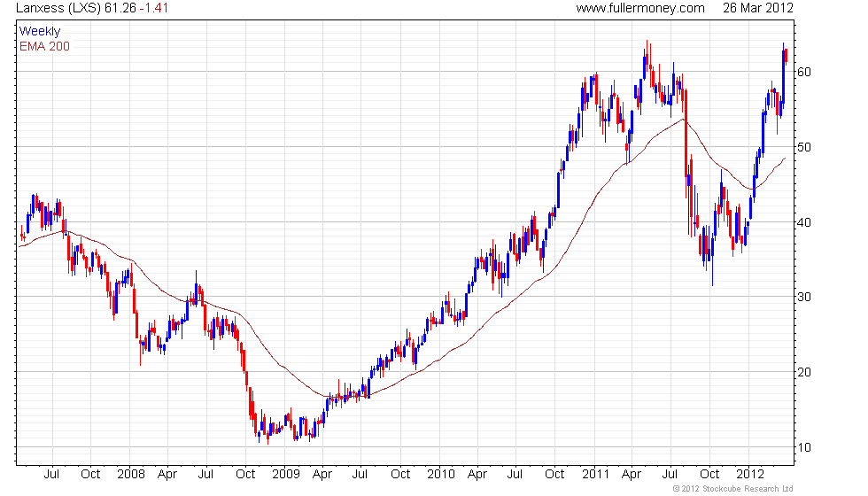Click the 20 price axis label
Viewport: 868px width, 496px height.
point(804,373)
